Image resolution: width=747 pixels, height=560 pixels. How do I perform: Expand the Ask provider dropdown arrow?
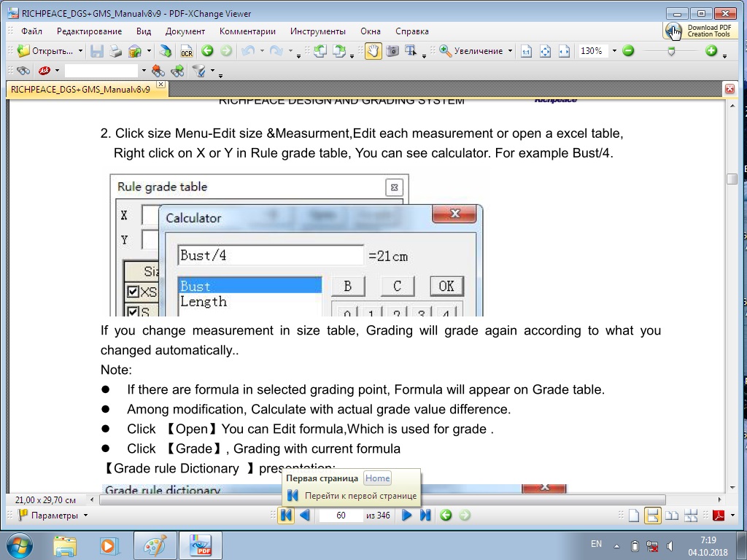pos(57,71)
